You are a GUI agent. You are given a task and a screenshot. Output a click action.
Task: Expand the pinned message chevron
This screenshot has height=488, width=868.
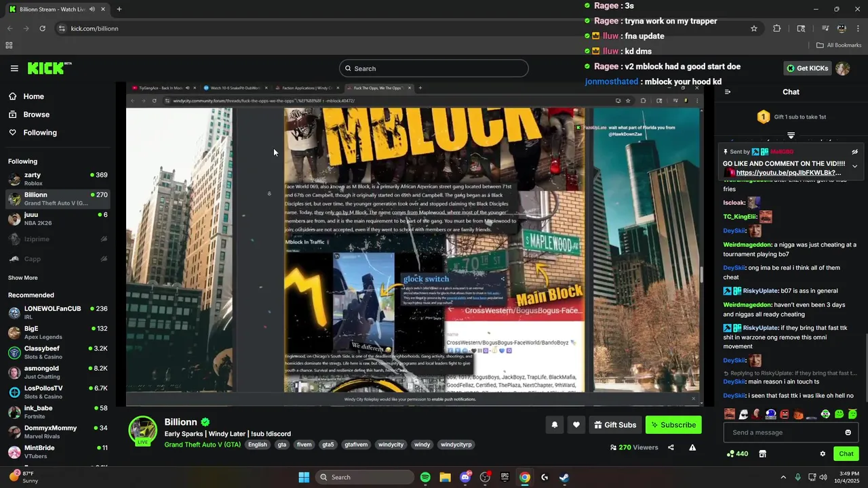coord(854,166)
